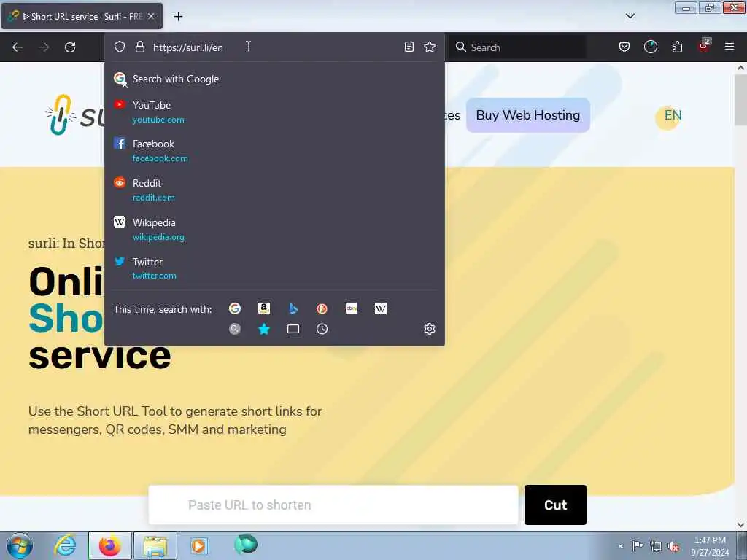This screenshot has height=560, width=747.
Task: Click the Paste URL to shorten field
Action: coord(333,505)
